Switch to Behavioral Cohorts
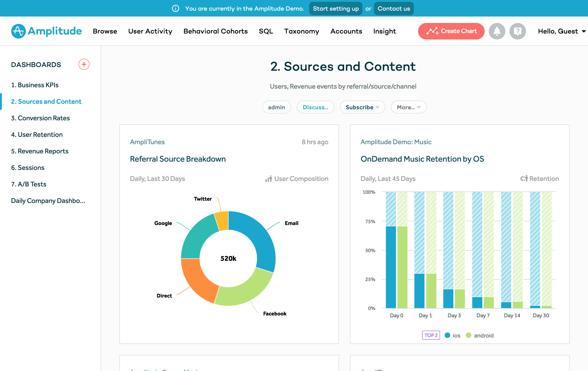The height and width of the screenshot is (371, 588). coord(215,31)
